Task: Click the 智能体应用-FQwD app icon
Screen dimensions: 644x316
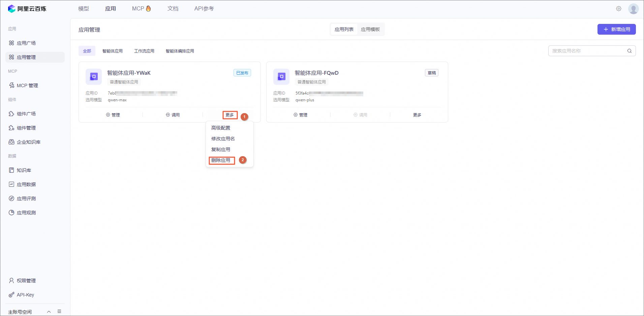Action: click(281, 77)
